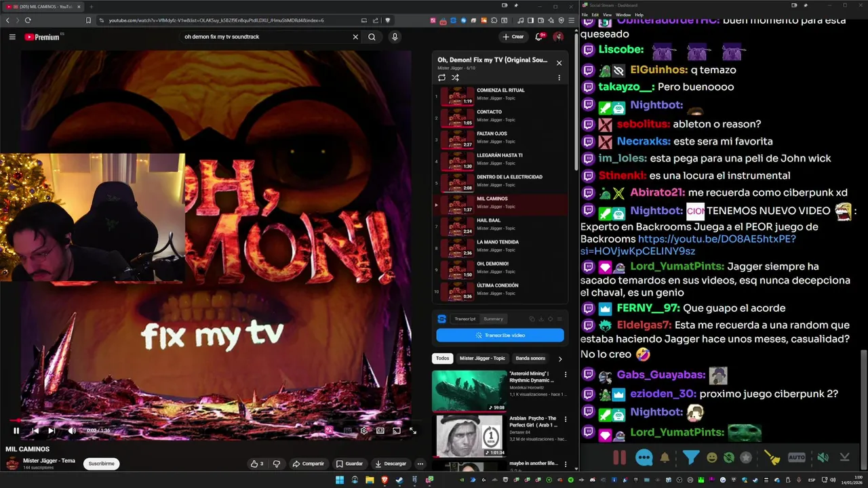Play COMIENZA EL RITUAL from playlist
Screen dimensions: 868x488
pos(500,96)
